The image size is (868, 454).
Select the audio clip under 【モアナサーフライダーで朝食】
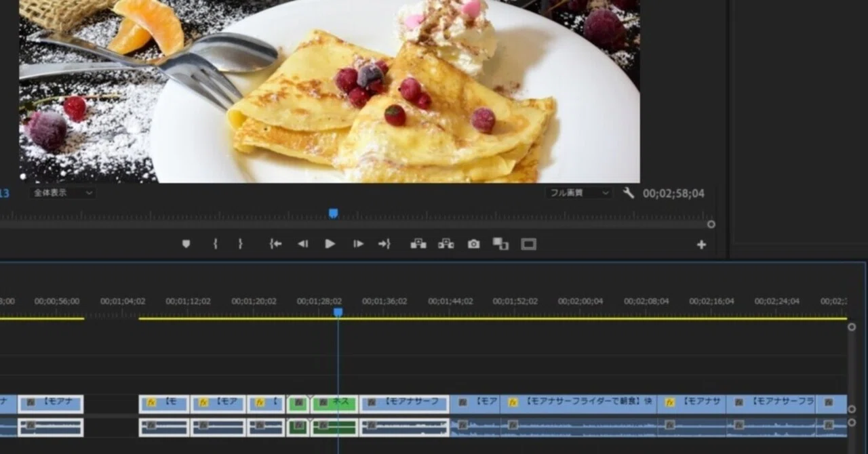coord(578,428)
